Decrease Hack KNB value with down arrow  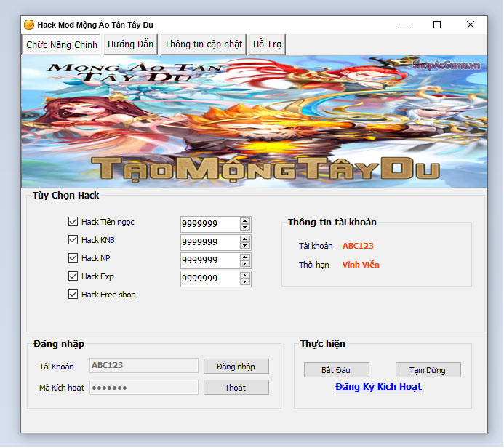[x=245, y=246]
